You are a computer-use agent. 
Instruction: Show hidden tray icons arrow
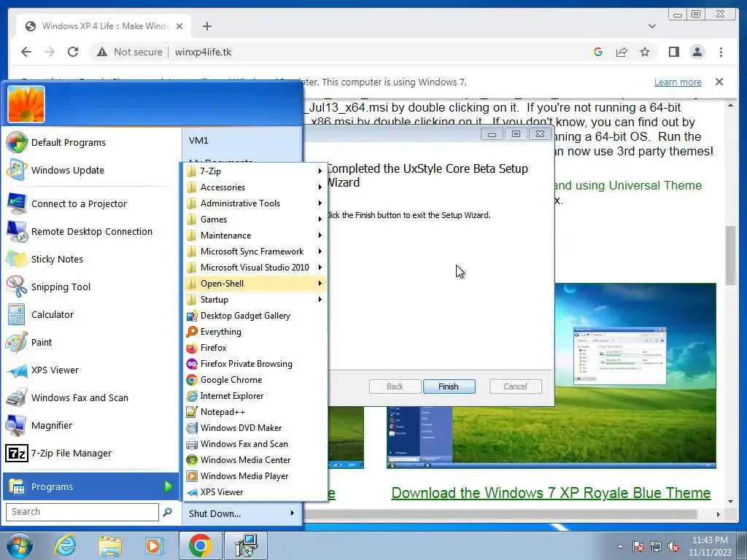[x=620, y=546]
